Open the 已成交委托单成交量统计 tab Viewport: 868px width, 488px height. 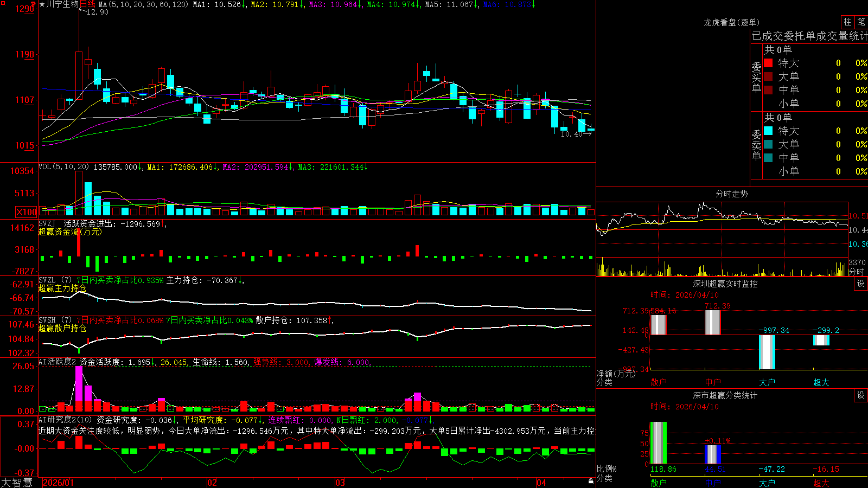(x=809, y=36)
